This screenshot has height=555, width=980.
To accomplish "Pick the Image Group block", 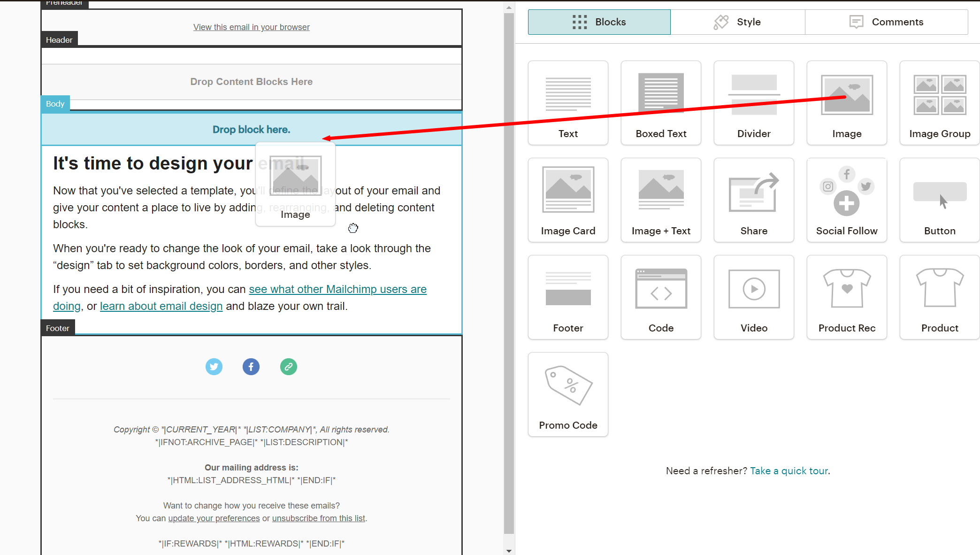I will click(939, 103).
